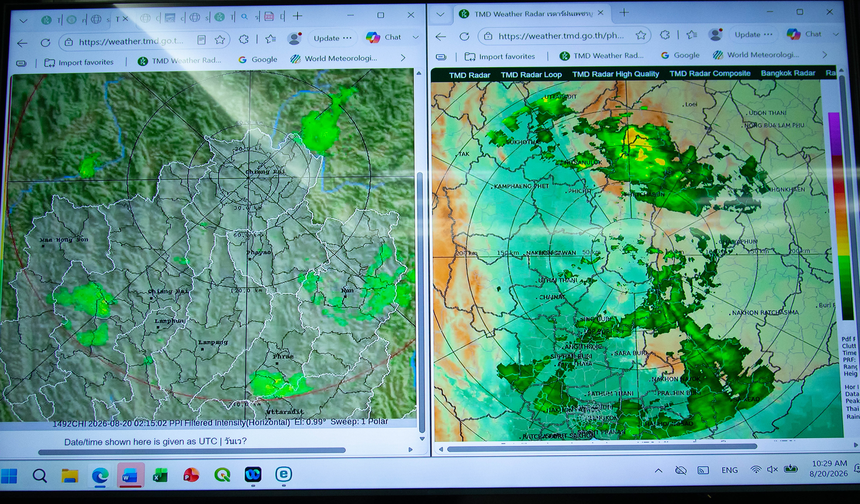Show hidden system tray icons
The image size is (860, 504).
658,471
